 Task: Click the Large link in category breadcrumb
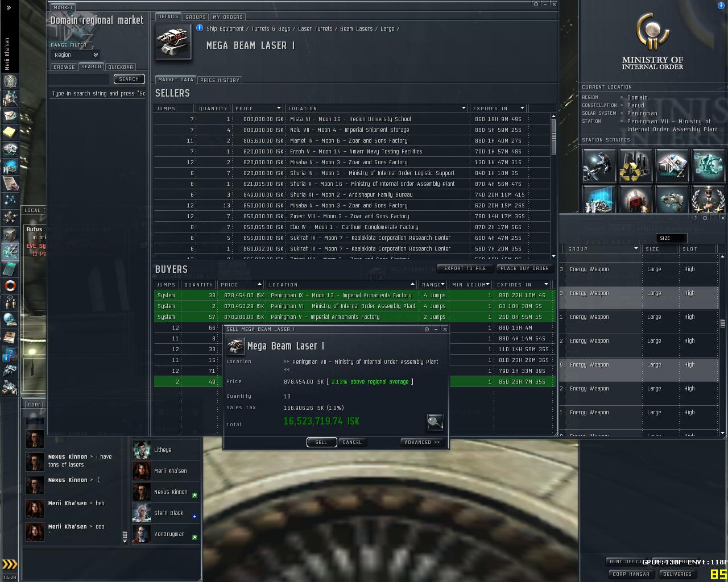tap(387, 28)
